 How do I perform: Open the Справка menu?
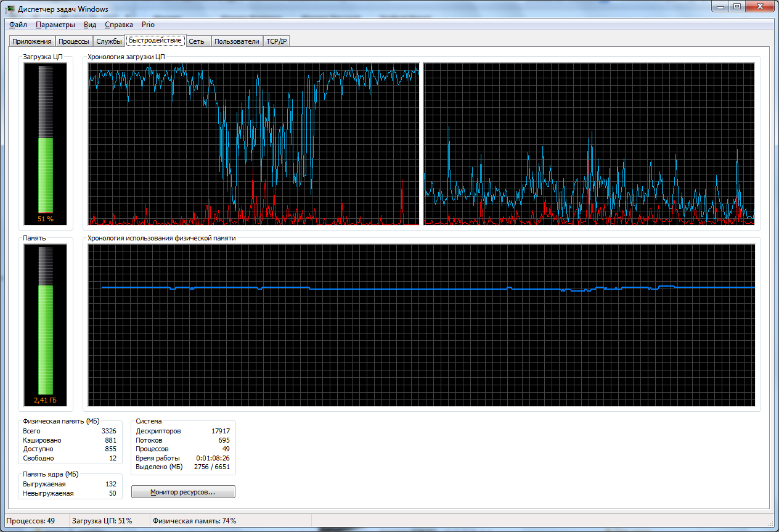click(119, 25)
